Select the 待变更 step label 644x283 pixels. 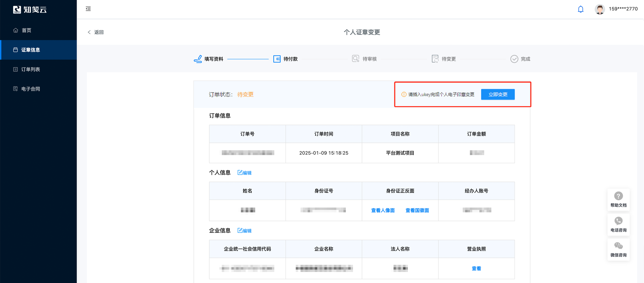pos(449,59)
